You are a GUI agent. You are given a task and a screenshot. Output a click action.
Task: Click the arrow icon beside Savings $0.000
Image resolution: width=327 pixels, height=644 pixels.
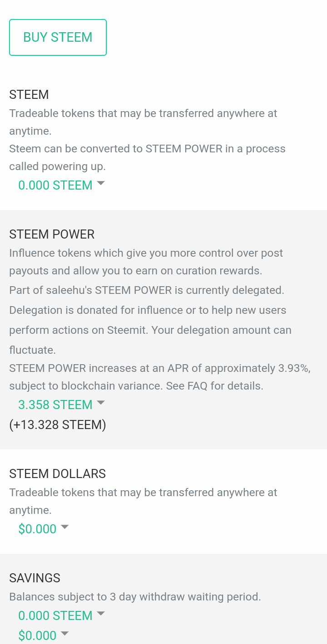point(64,633)
